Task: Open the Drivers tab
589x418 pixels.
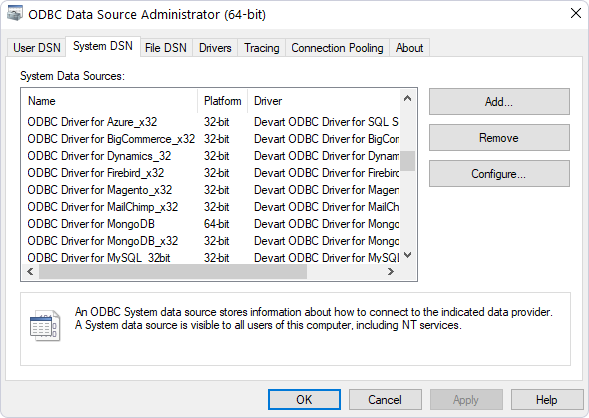Action: [215, 48]
